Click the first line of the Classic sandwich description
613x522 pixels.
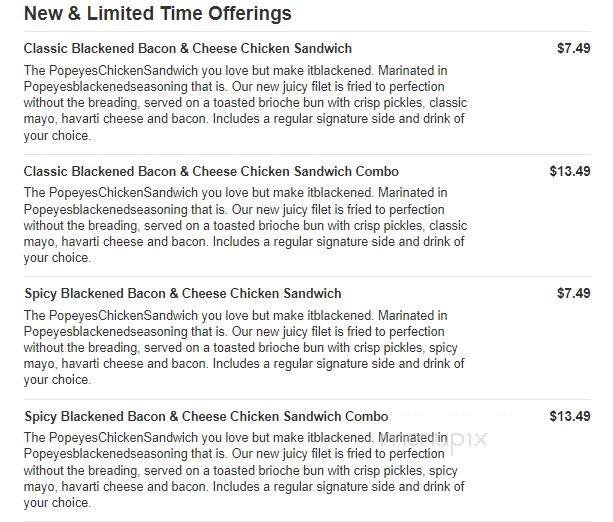(x=235, y=70)
